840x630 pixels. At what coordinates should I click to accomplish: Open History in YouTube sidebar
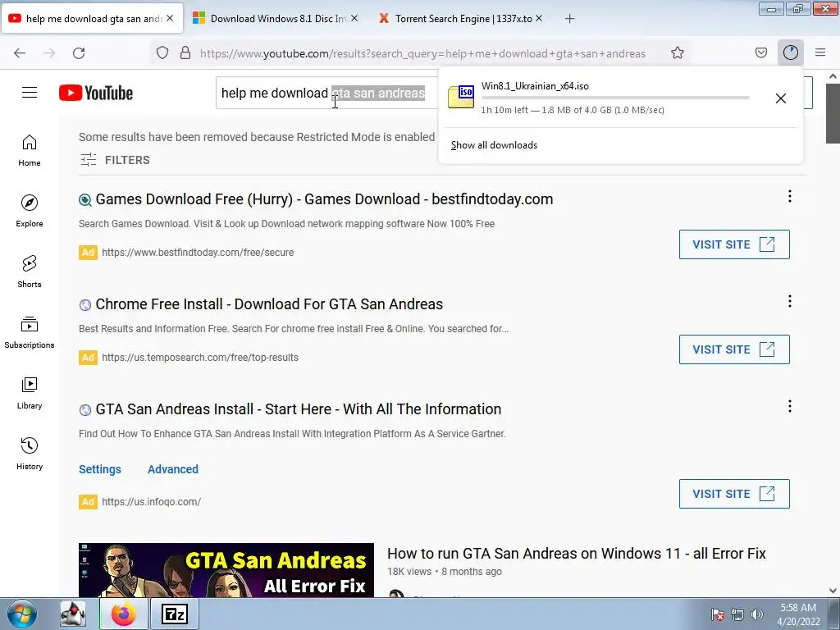pyautogui.click(x=30, y=454)
